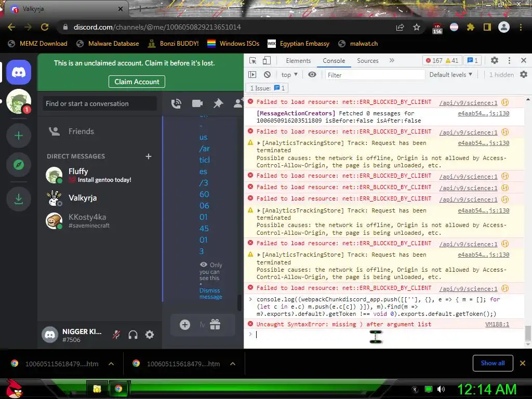Image resolution: width=532 pixels, height=399 pixels.
Task: Click Show all downloads button
Action: click(493, 363)
